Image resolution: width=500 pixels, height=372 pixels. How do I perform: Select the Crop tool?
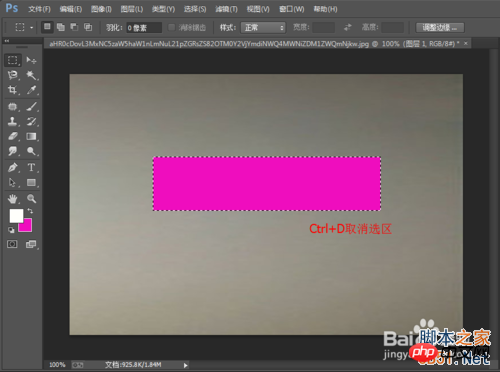point(13,90)
